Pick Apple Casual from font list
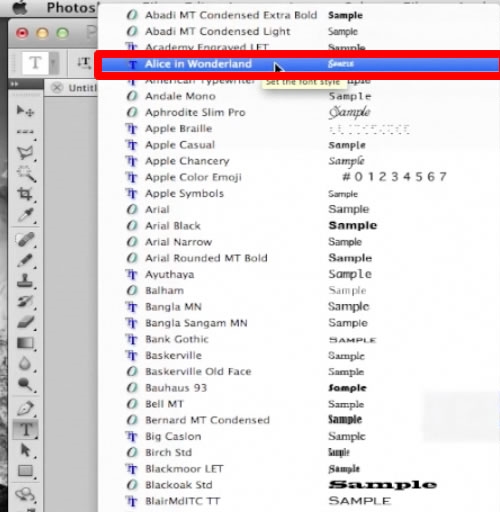 pos(180,145)
